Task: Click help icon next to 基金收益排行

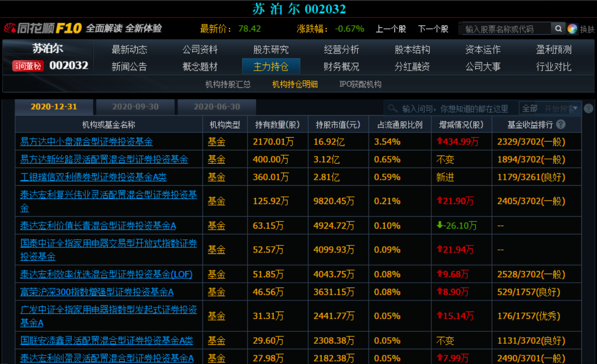Action: click(561, 125)
